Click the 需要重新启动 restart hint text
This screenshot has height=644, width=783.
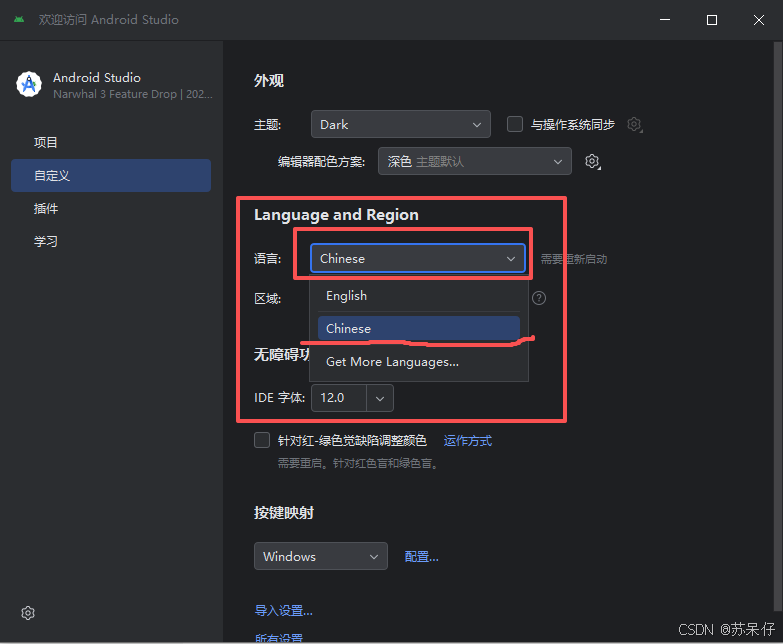574,259
